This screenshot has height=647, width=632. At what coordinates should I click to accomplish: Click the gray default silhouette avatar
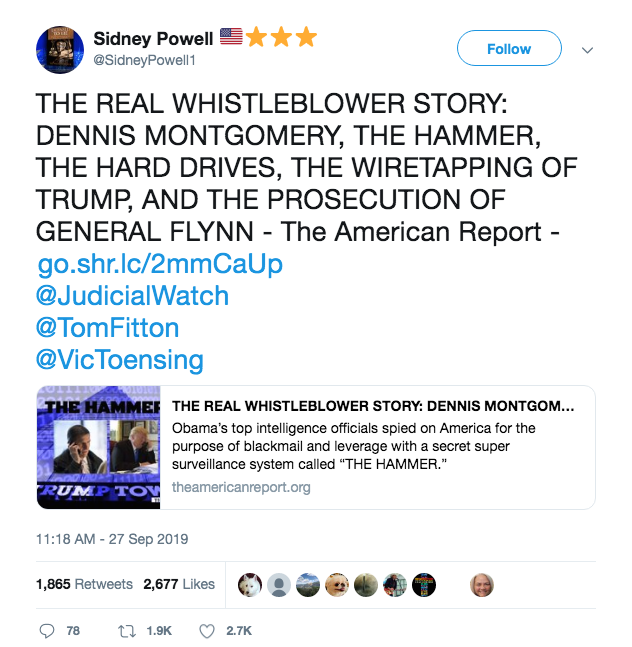click(279, 585)
